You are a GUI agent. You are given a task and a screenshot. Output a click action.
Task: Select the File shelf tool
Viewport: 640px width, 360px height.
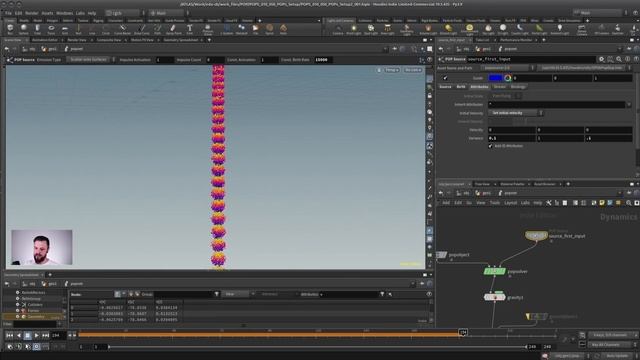(x=256, y=29)
